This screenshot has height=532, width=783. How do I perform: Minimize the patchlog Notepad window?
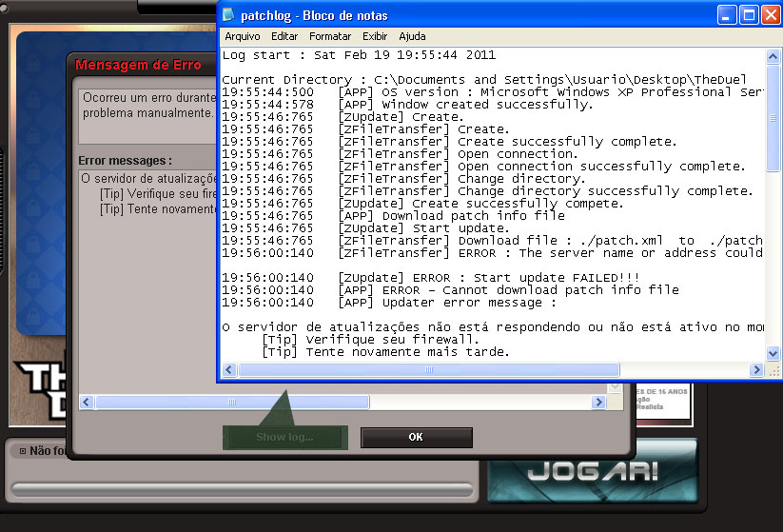pyautogui.click(x=727, y=15)
